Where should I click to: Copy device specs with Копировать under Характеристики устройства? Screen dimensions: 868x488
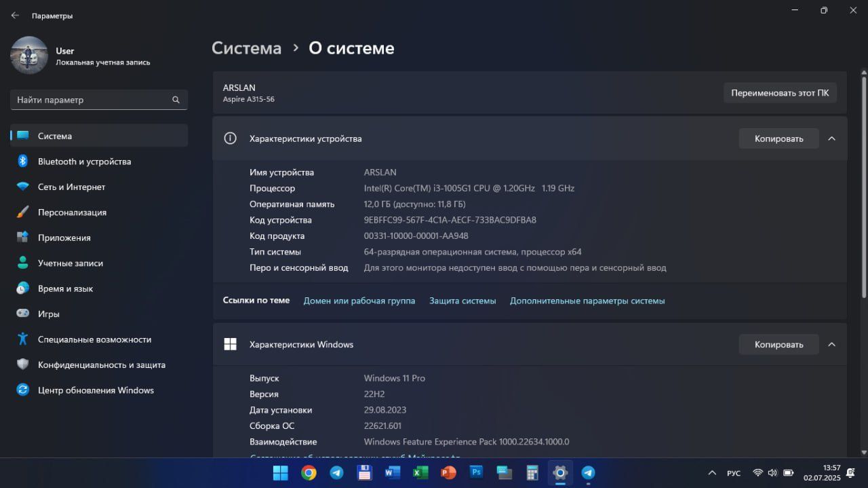click(778, 138)
